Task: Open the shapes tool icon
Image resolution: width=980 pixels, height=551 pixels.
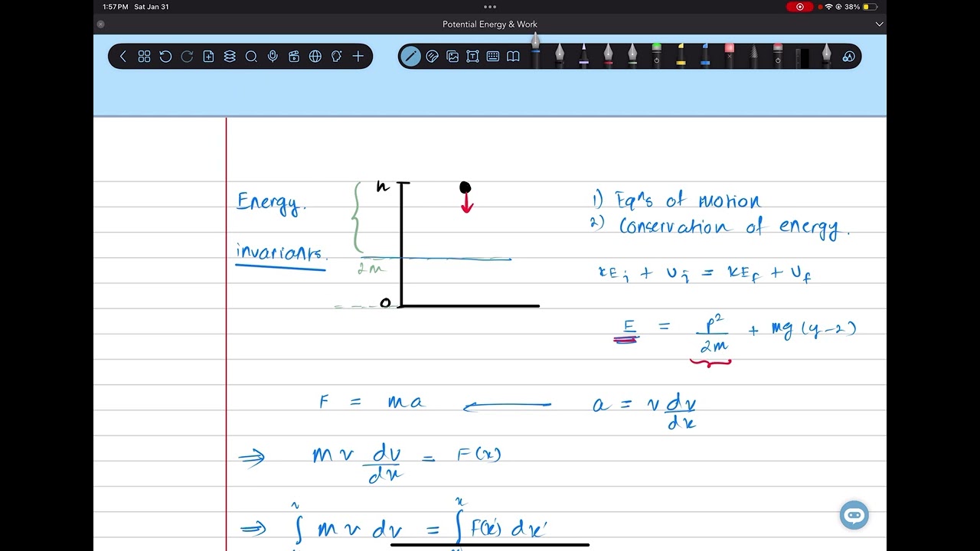Action: point(848,57)
